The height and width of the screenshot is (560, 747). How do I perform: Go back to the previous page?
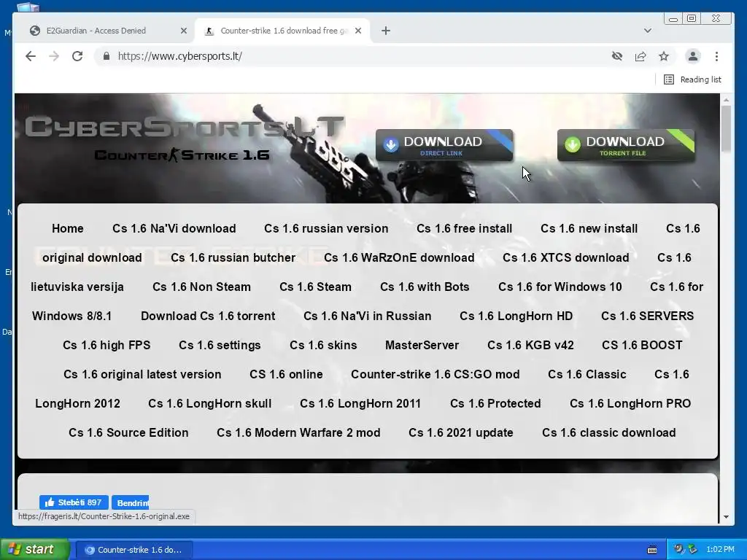(x=31, y=56)
